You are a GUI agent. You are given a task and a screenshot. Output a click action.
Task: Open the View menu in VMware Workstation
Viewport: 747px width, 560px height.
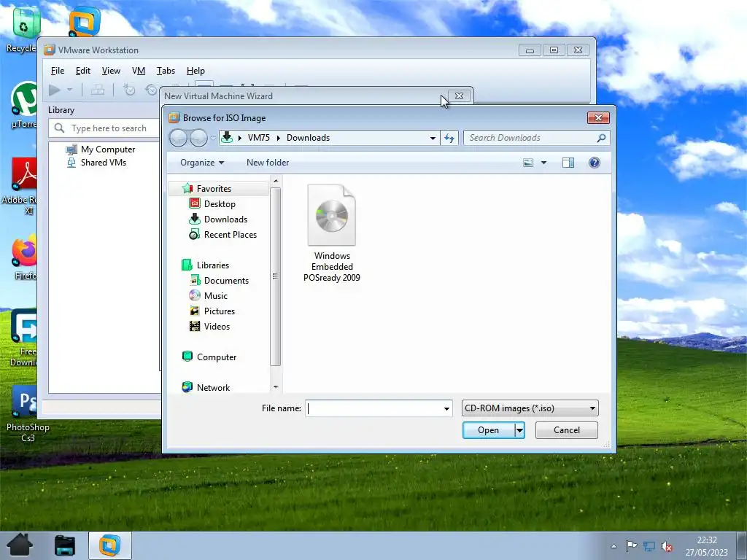[x=111, y=71]
